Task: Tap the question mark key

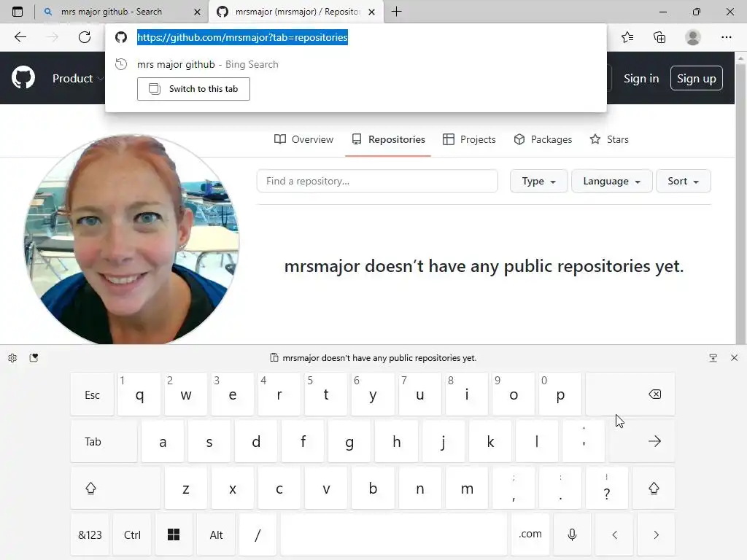Action: click(607, 488)
